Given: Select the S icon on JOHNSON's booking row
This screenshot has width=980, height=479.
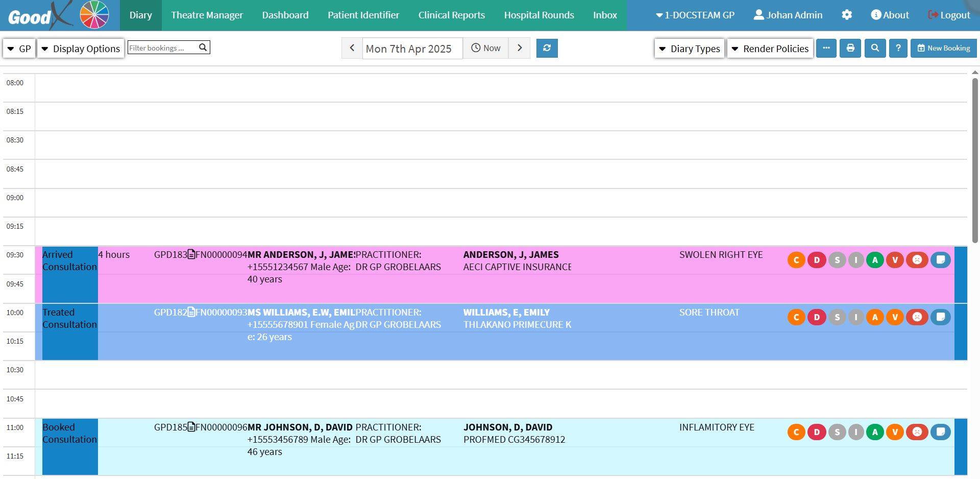Looking at the screenshot, I should pyautogui.click(x=837, y=432).
